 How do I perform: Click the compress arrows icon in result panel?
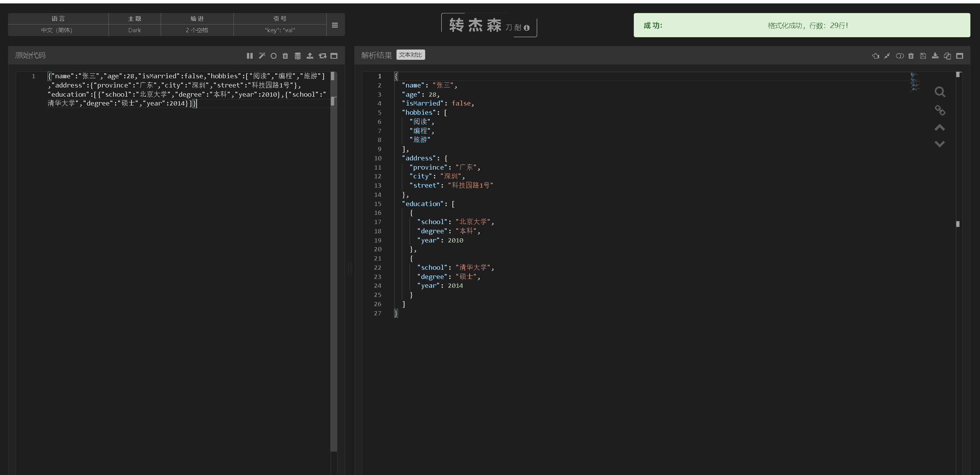[x=887, y=56]
